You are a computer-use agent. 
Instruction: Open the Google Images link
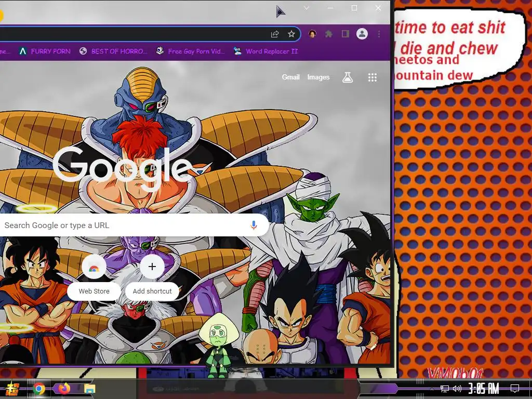pyautogui.click(x=318, y=77)
